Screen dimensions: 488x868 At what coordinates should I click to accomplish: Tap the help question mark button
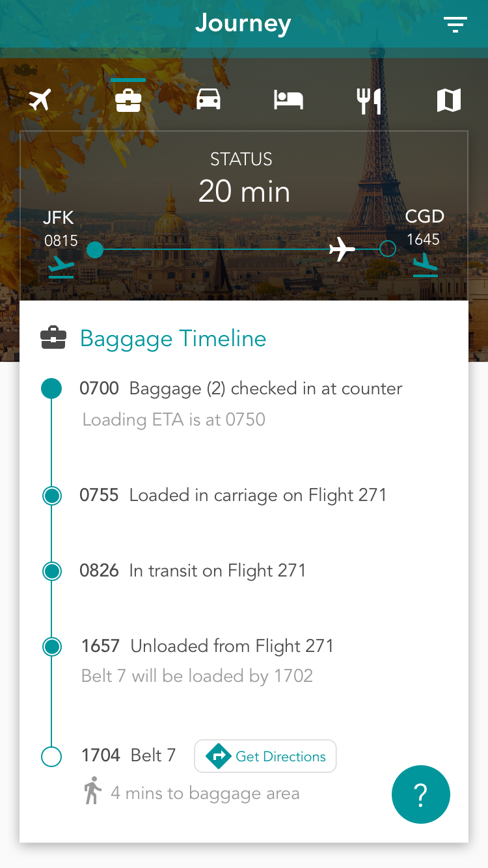[420, 794]
